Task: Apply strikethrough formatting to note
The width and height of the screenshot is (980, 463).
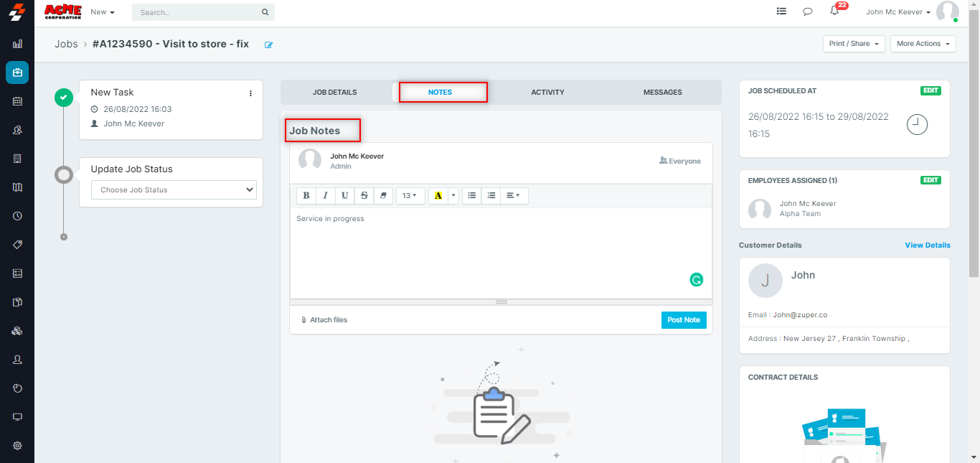Action: [x=364, y=195]
